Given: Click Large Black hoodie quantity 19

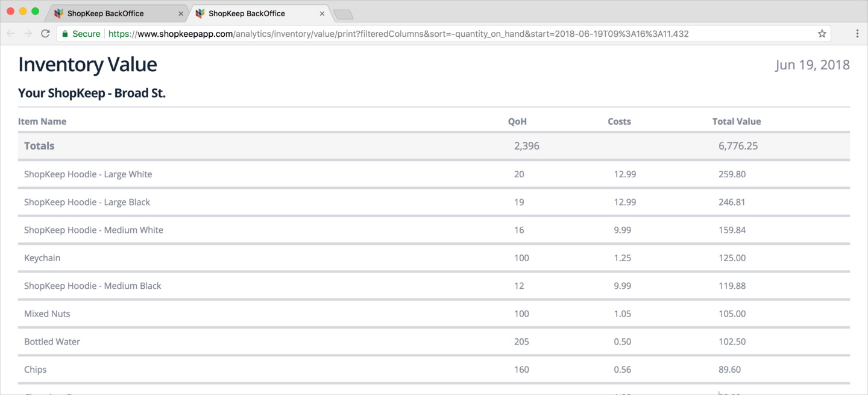Looking at the screenshot, I should [519, 202].
